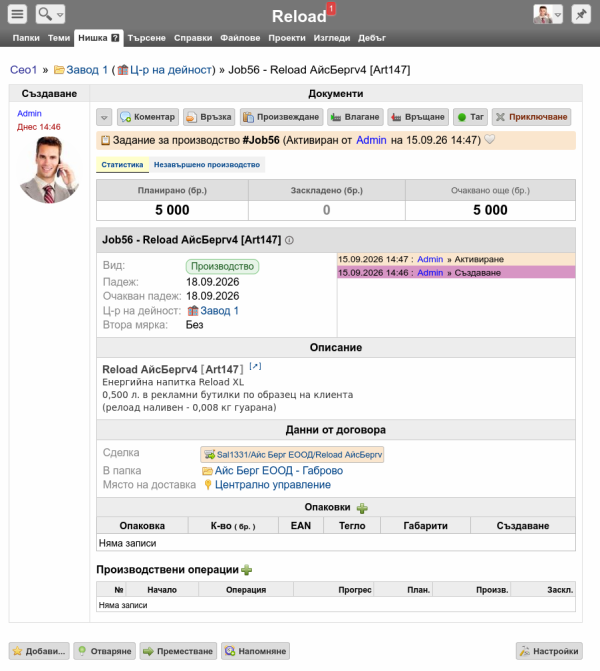Open the Теми menu
This screenshot has width=600, height=671.
click(x=59, y=38)
